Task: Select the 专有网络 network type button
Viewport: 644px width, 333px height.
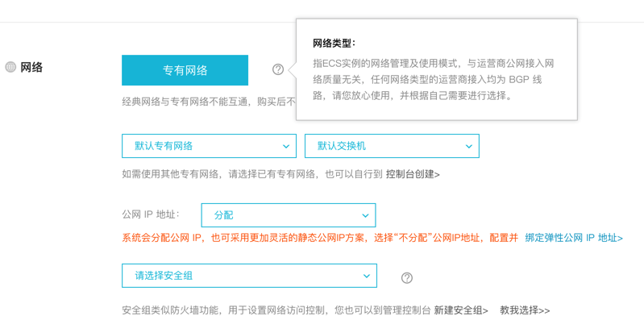Action: coord(185,70)
